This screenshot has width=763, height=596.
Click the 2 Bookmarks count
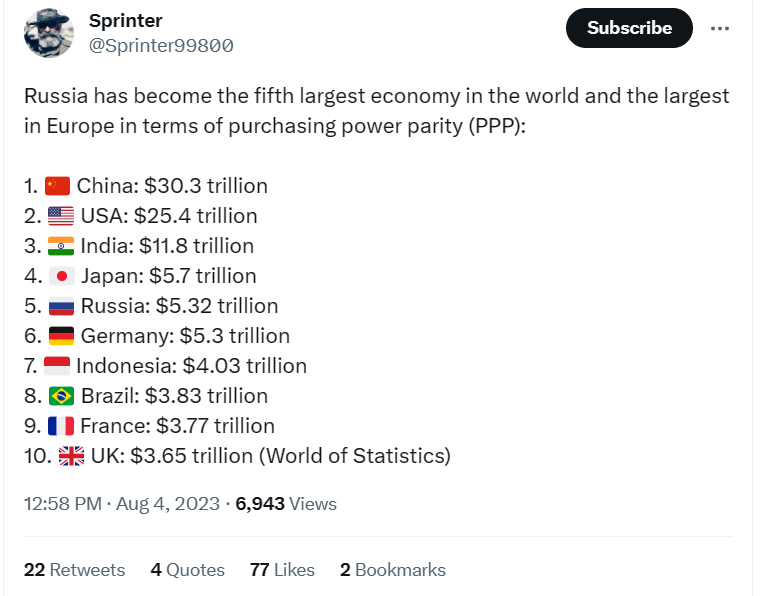coord(392,570)
